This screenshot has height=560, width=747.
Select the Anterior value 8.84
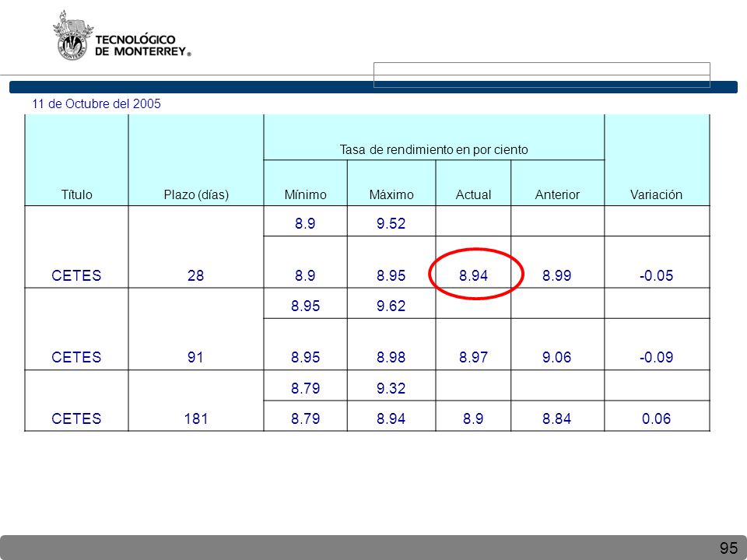coord(556,418)
